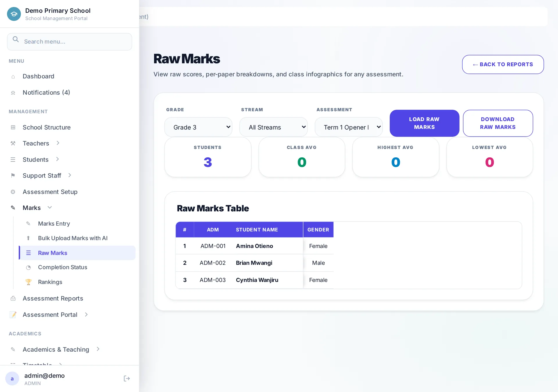This screenshot has width=558, height=392.
Task: Click the Assessment Portal memo icon
Action: (13, 315)
